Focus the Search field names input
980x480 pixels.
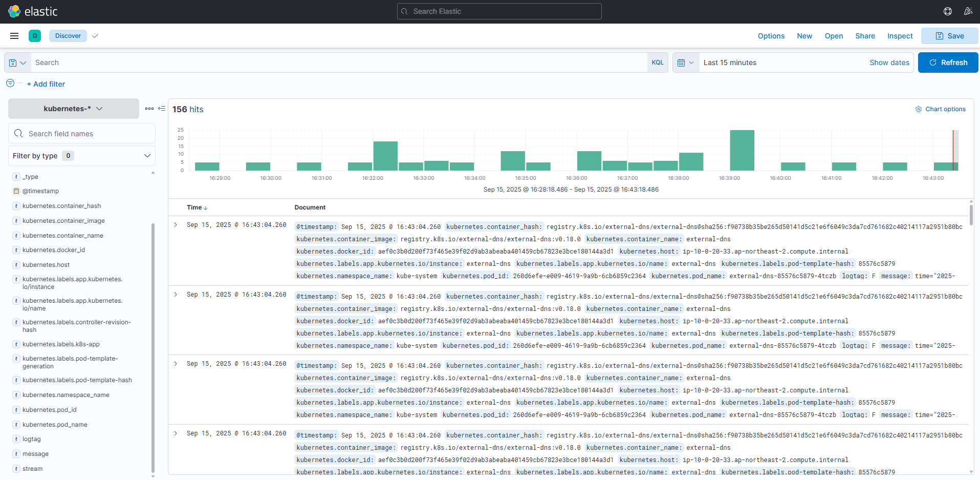tap(82, 133)
